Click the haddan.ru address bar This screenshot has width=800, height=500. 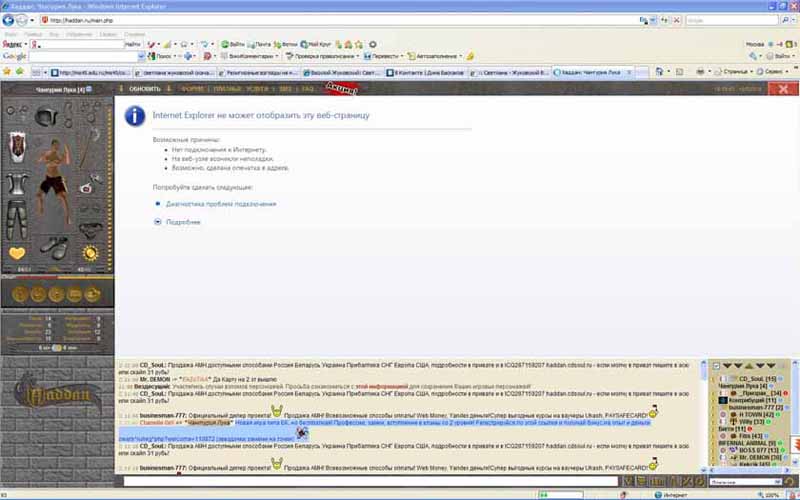(x=339, y=20)
